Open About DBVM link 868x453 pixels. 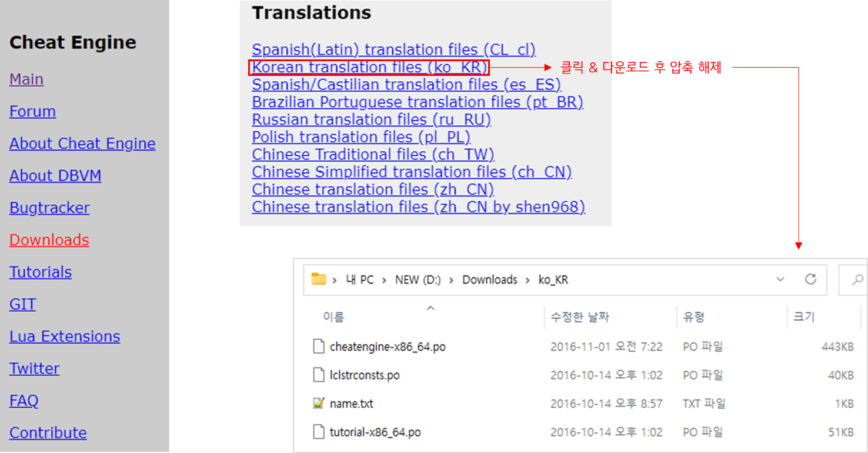[55, 176]
